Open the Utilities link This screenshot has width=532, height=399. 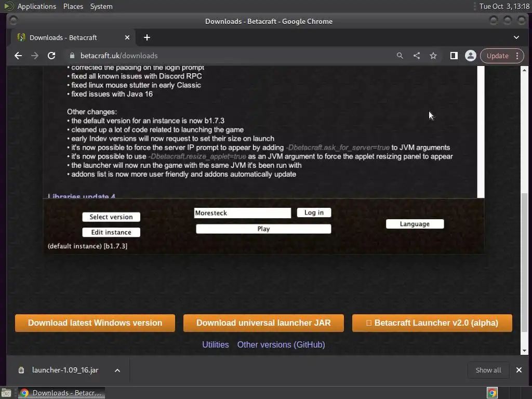click(216, 345)
